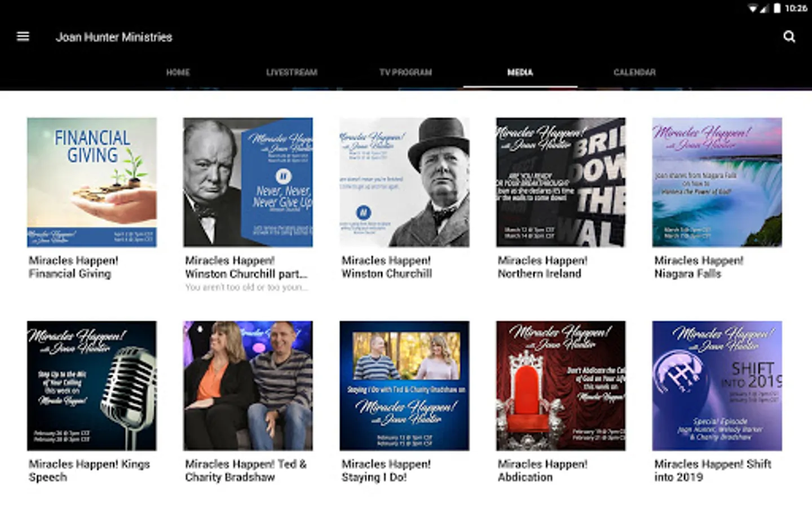Go to the CALENDAR tab
This screenshot has height=508, width=812.
634,72
